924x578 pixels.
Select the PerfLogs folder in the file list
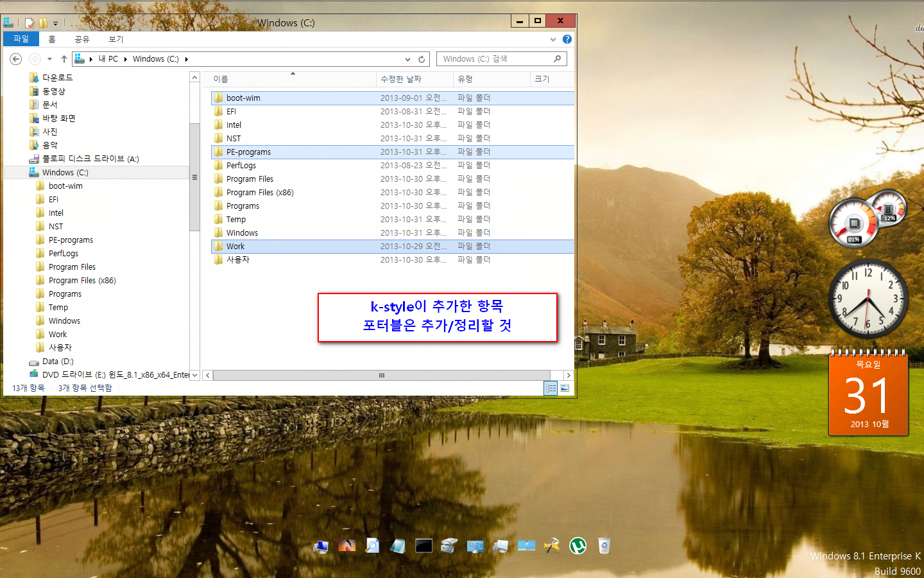click(x=392, y=166)
